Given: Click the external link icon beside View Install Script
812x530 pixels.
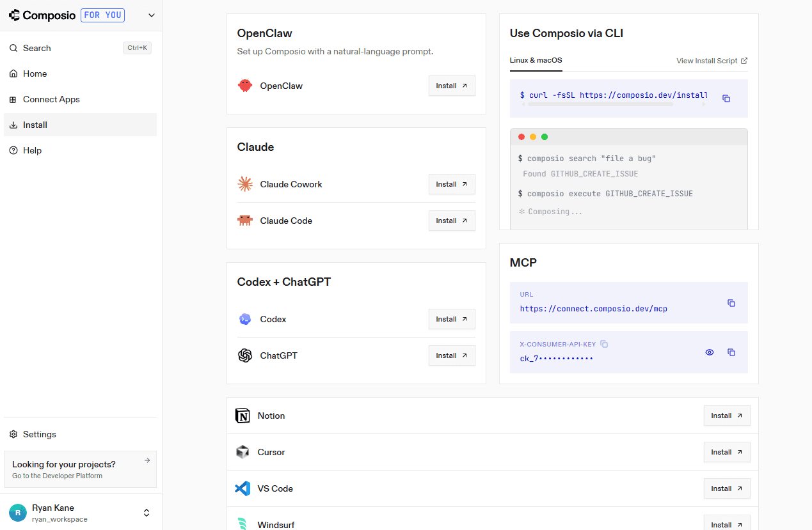Looking at the screenshot, I should click(x=744, y=61).
